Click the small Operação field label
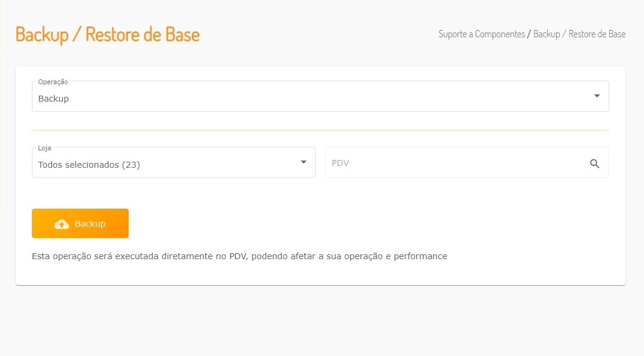Screen dimensions: 644x356 point(53,82)
